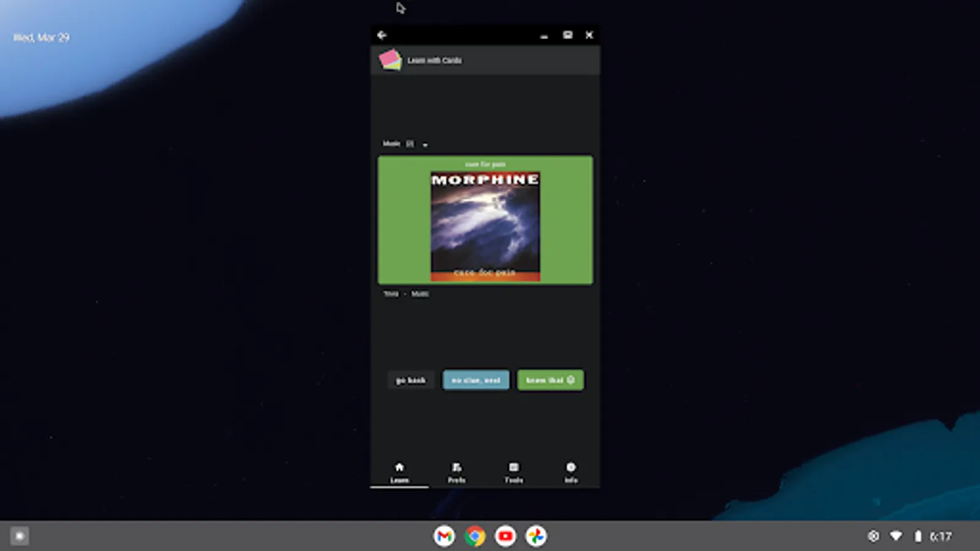
Task: Open YouTube from the shelf
Action: point(505,536)
